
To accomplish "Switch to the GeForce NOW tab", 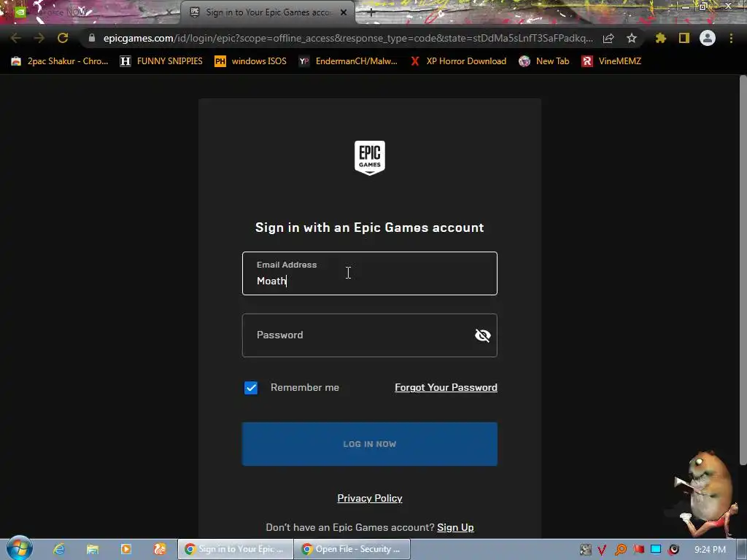I will pyautogui.click(x=90, y=12).
